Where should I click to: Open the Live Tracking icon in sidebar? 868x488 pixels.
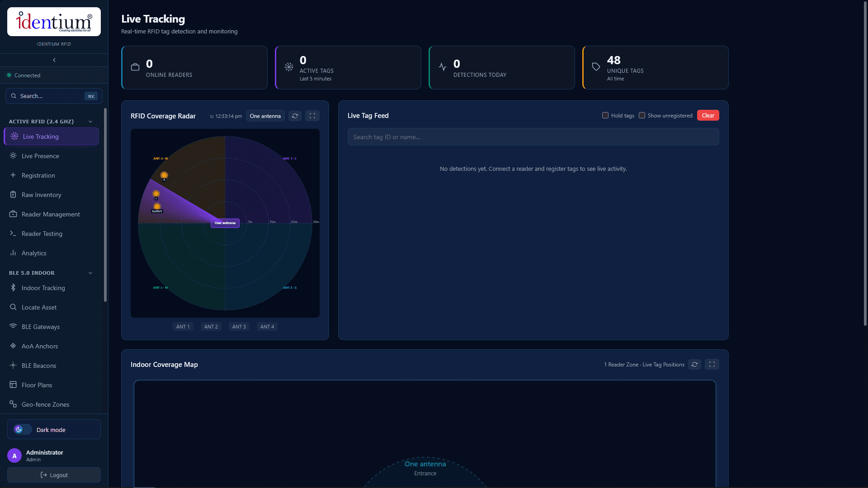tap(14, 136)
